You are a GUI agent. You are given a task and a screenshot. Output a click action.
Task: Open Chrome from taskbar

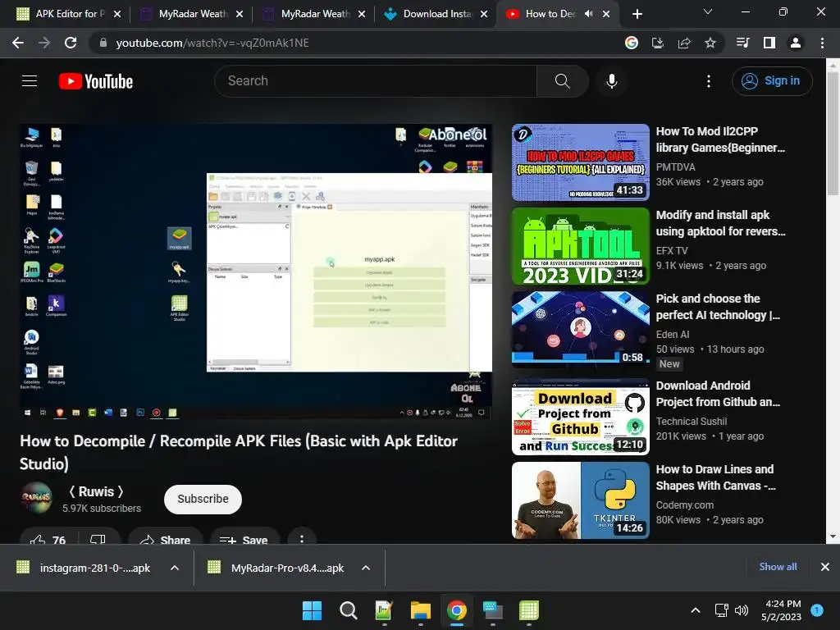click(456, 610)
